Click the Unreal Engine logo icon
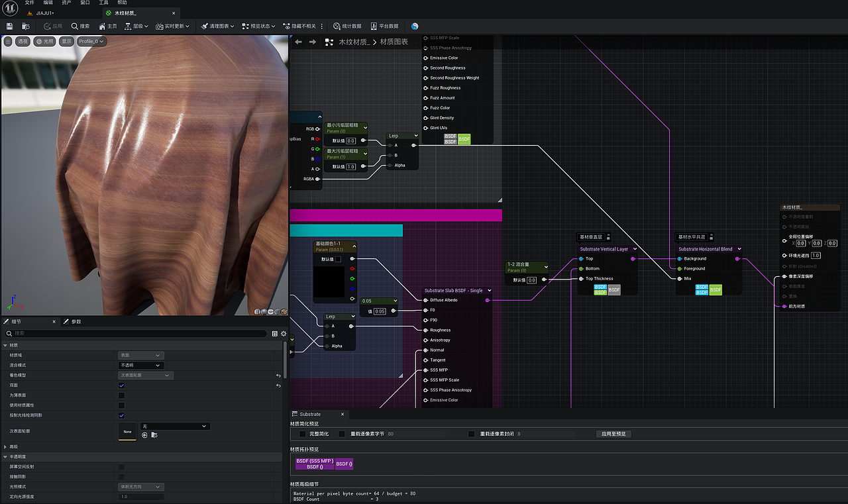The image size is (848, 504). [9, 7]
